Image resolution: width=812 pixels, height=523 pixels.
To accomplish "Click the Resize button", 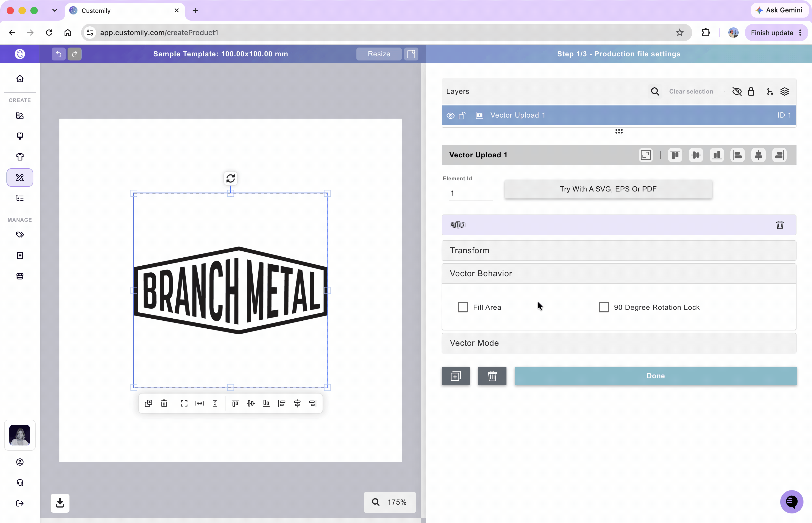I will (x=379, y=54).
